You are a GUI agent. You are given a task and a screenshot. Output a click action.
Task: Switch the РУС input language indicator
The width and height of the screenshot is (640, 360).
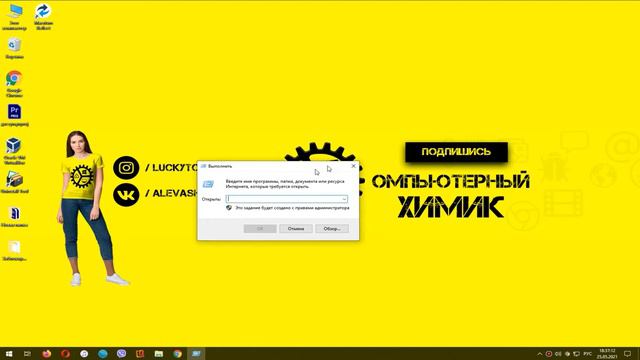coord(587,354)
